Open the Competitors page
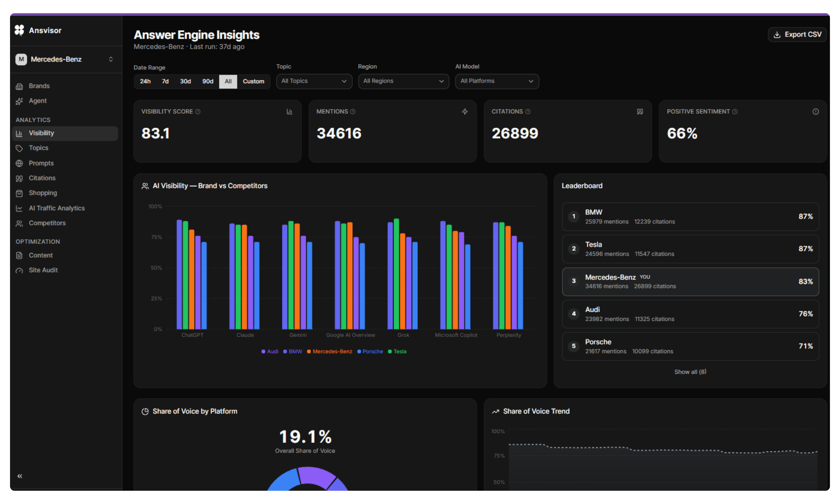 click(64, 223)
